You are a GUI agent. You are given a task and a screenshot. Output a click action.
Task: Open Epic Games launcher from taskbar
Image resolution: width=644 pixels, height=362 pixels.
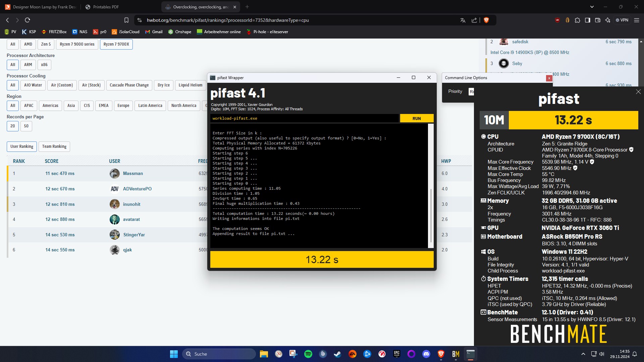397,354
